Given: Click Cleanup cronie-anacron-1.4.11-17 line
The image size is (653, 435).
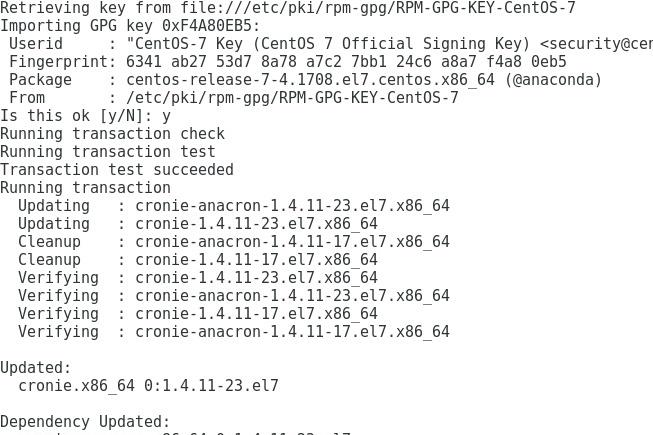Looking at the screenshot, I should [x=234, y=241].
